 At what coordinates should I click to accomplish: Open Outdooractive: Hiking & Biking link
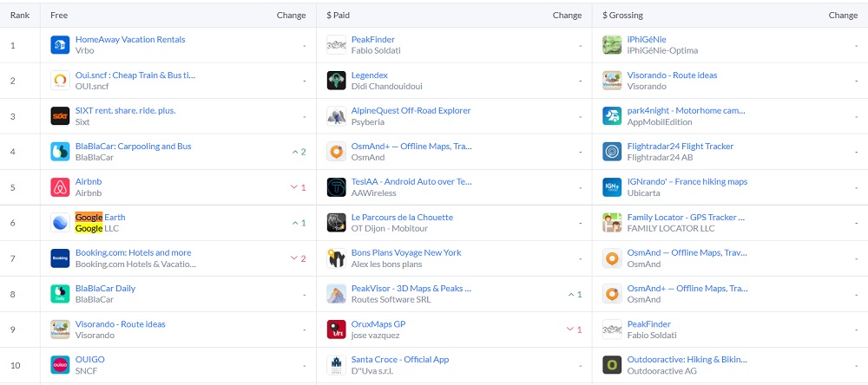coord(687,359)
